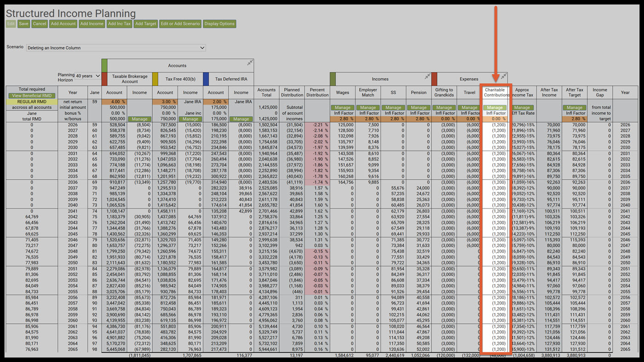The width and height of the screenshot is (644, 362).
Task: Click the After Tax Income column header
Action: pyautogui.click(x=549, y=92)
